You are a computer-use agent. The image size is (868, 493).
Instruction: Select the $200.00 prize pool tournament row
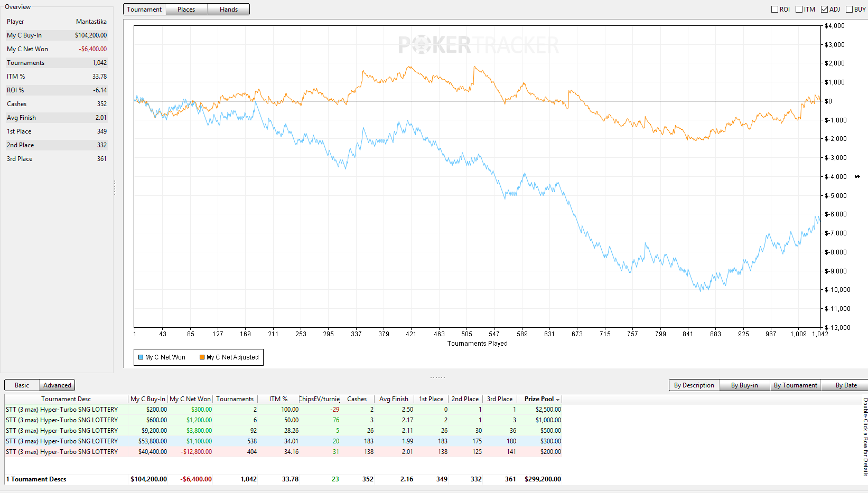click(x=283, y=452)
